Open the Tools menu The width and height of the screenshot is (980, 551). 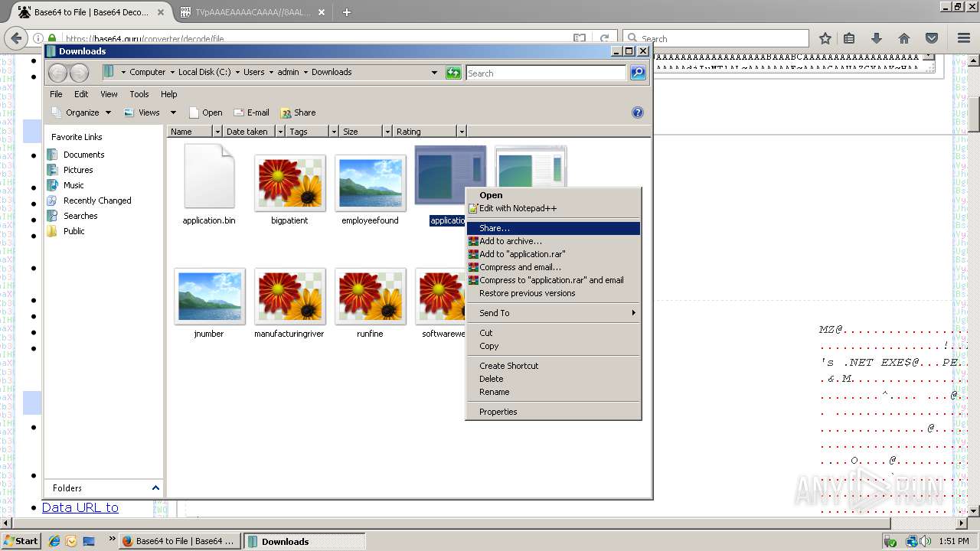tap(139, 94)
